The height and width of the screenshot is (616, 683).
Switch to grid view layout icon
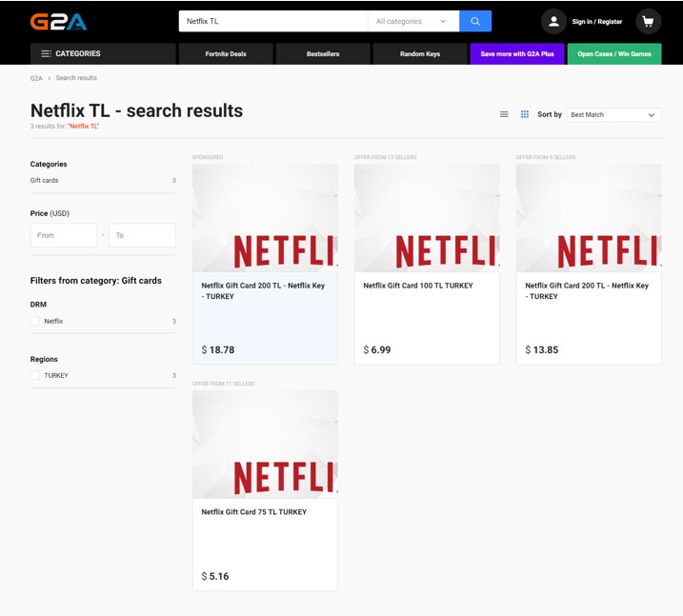coord(525,114)
